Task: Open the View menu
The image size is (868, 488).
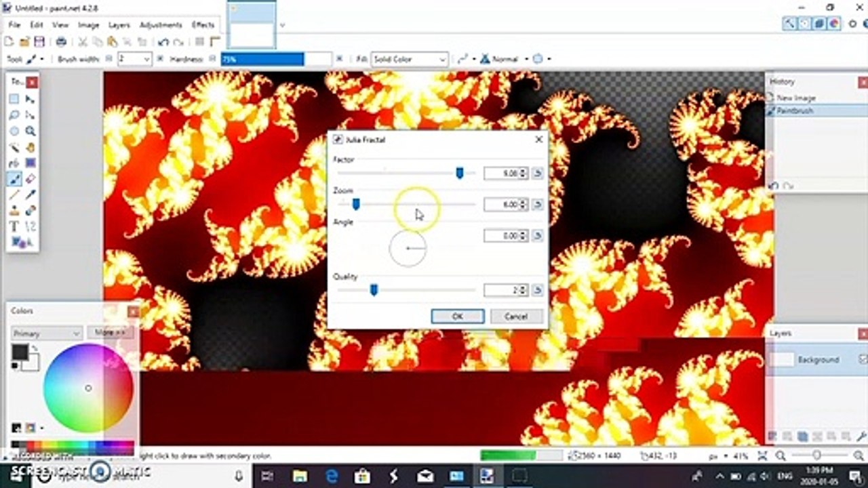Action: coord(60,24)
